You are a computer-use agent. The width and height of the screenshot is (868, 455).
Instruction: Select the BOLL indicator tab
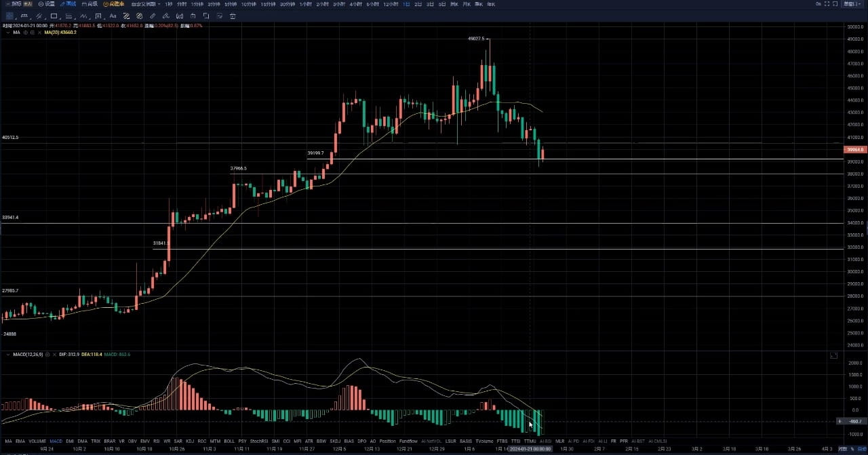click(x=229, y=441)
